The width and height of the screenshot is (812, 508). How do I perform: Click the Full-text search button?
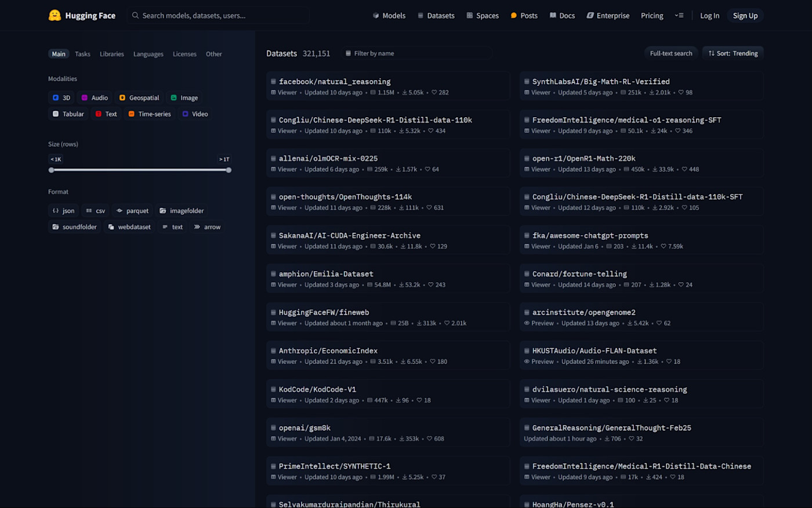[671, 53]
